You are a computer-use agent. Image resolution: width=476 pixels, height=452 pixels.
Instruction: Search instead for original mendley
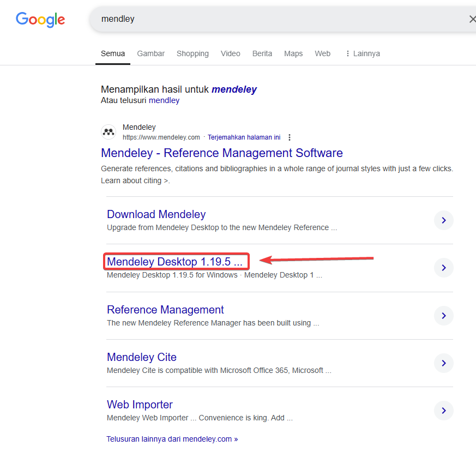164,100
